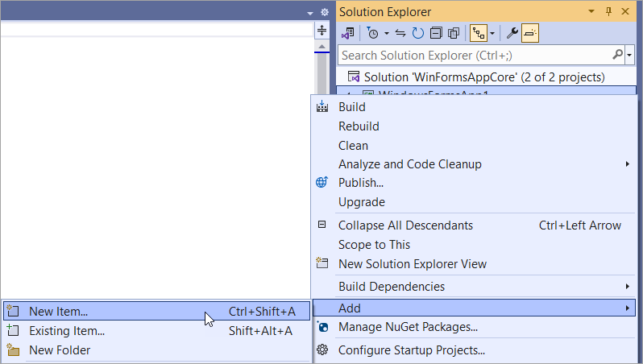Click the Build menu icon
The height and width of the screenshot is (364, 643).
[x=322, y=106]
